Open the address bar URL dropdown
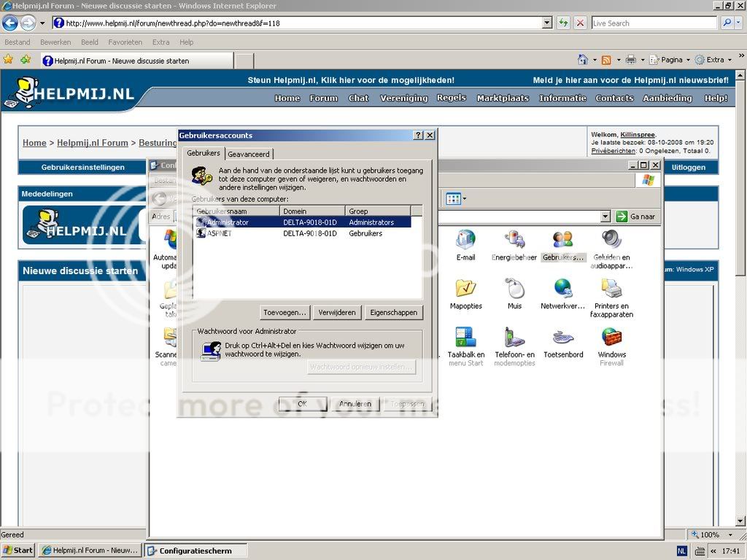 coord(547,23)
